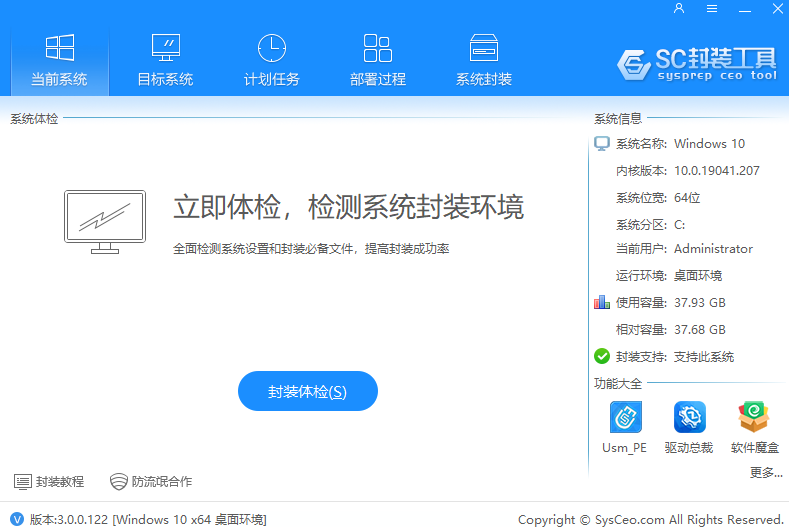Go to the 部署过程 tab
The width and height of the screenshot is (789, 528).
point(377,60)
